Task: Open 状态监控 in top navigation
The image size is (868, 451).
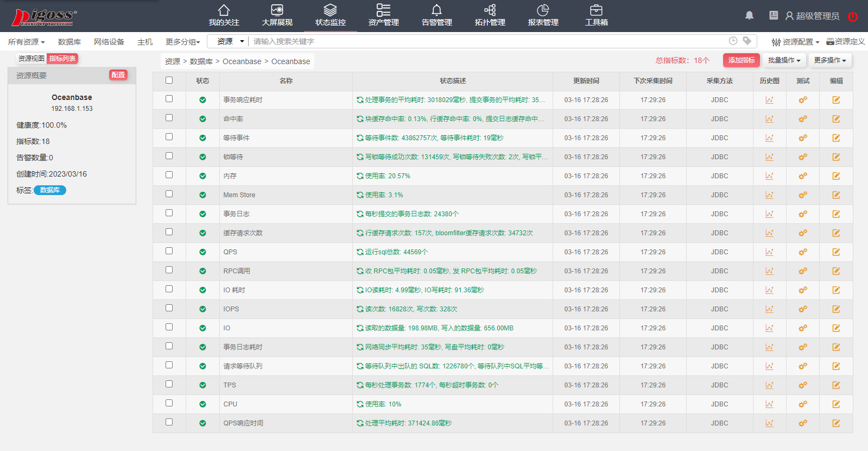Action: tap(330, 16)
